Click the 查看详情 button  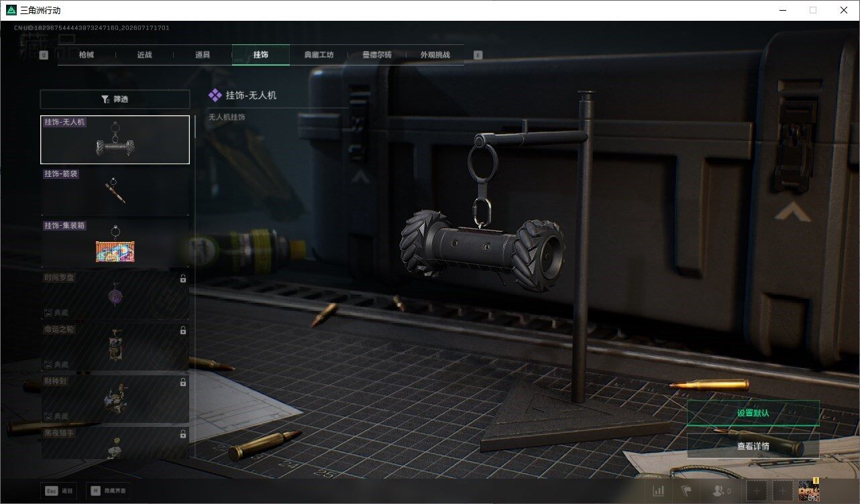[x=753, y=446]
